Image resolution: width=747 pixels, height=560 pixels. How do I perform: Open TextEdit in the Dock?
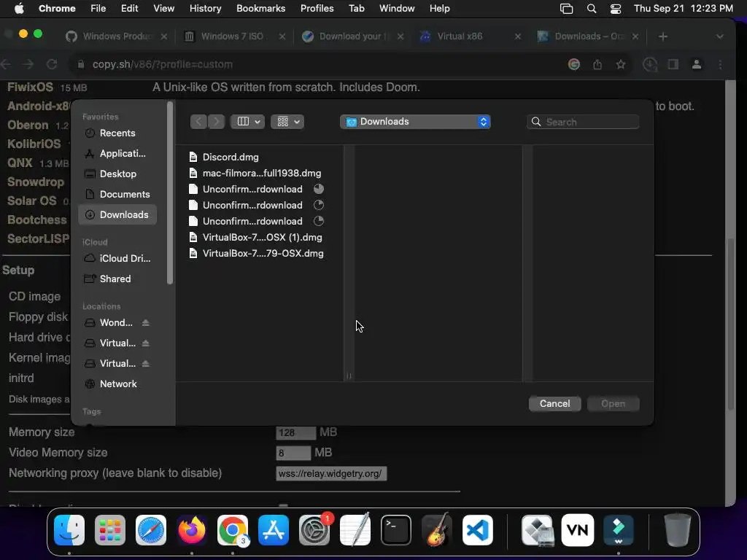point(355,530)
